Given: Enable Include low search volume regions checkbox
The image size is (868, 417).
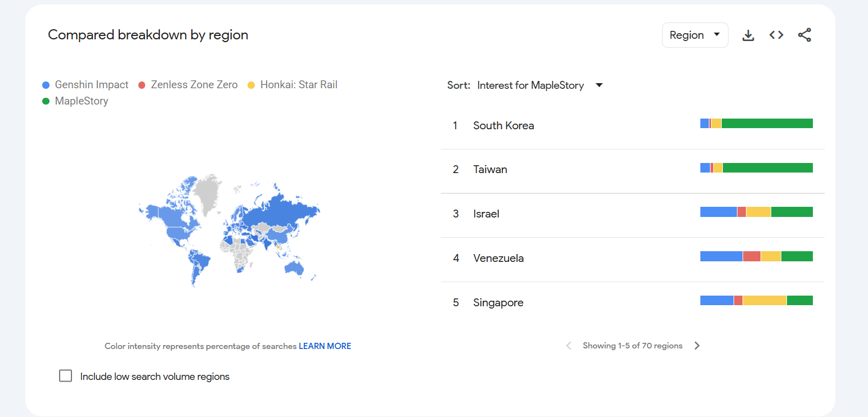Looking at the screenshot, I should (66, 376).
